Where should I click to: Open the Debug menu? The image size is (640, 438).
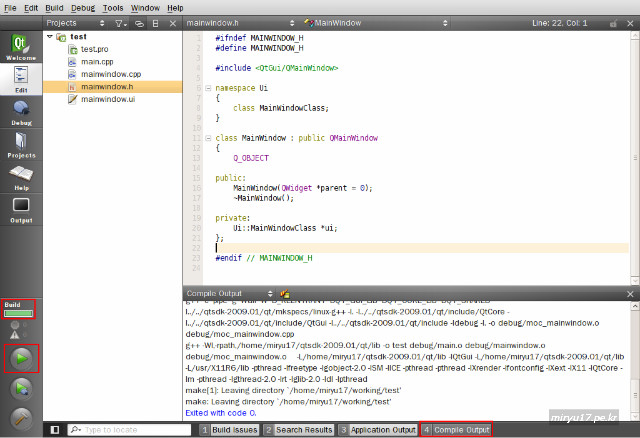83,8
